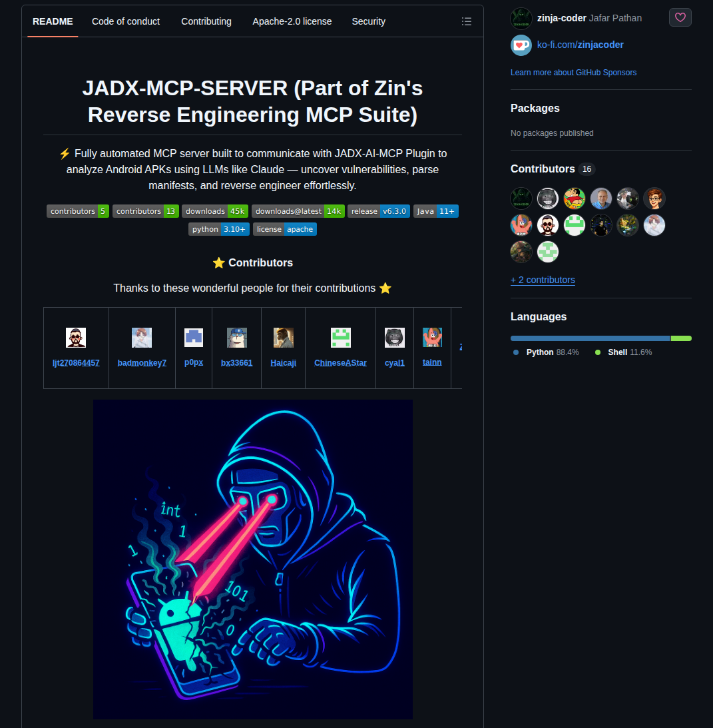This screenshot has width=713, height=728.
Task: Click ChineseAStar username link
Action: 340,363
